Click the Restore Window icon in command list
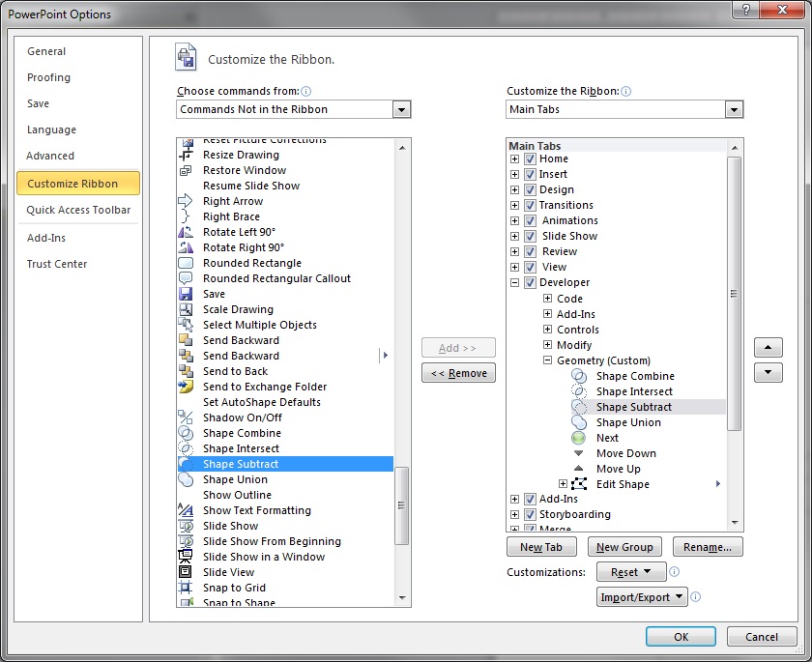 186,170
